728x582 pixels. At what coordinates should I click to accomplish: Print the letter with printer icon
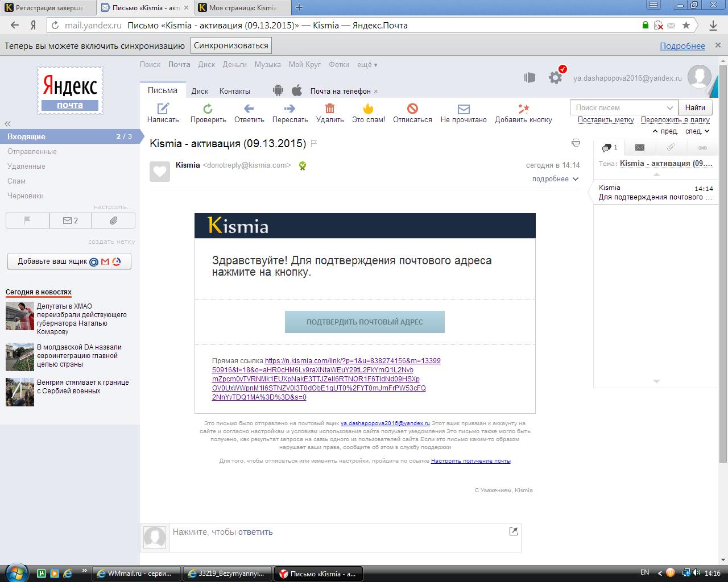[576, 143]
